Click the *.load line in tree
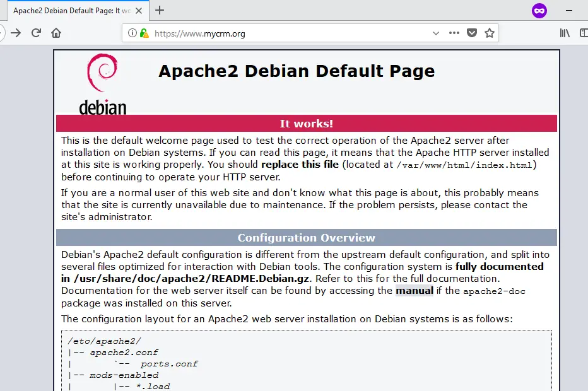The image size is (588, 391). tap(153, 387)
